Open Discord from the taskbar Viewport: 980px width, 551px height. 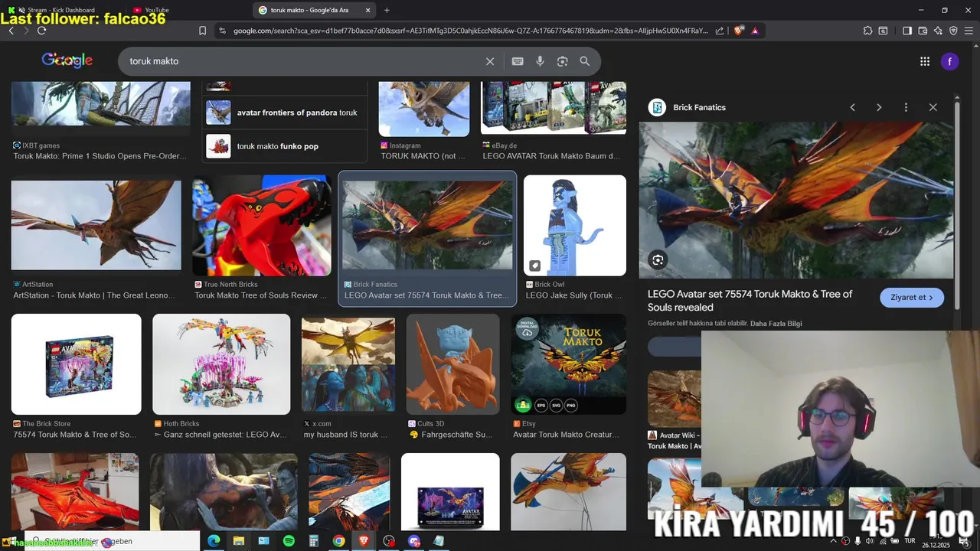click(414, 541)
